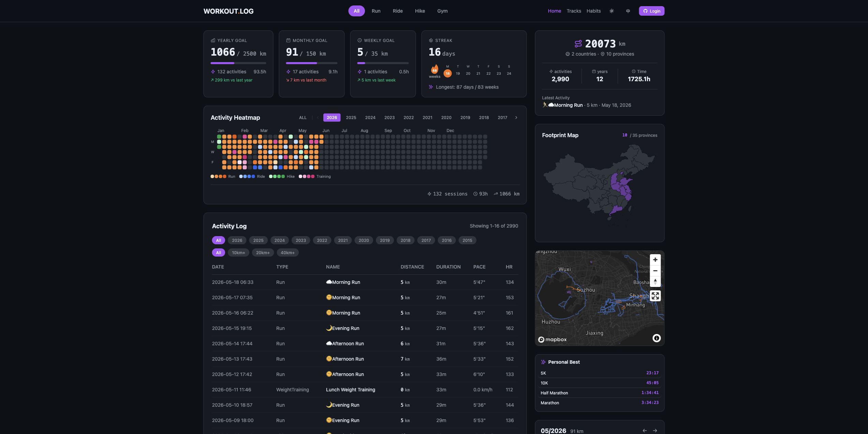Click the runner icon in Latest Activity
The height and width of the screenshot is (434, 868).
[x=545, y=105]
